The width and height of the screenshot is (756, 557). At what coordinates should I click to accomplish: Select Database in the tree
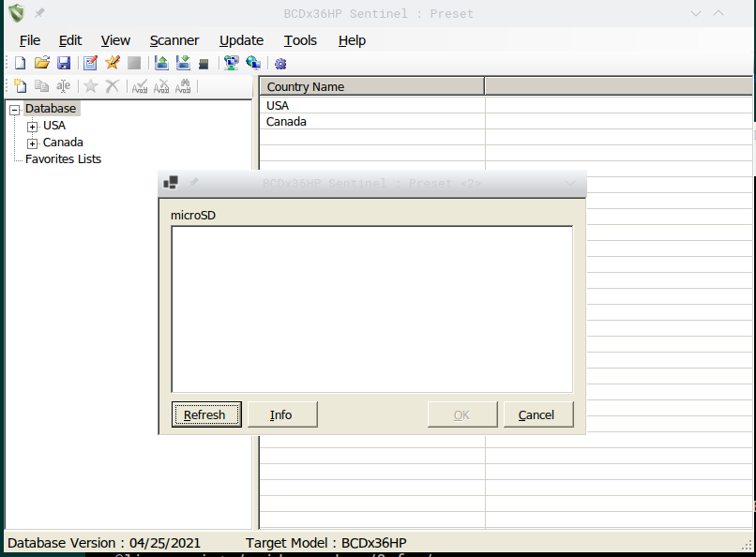pyautogui.click(x=51, y=109)
